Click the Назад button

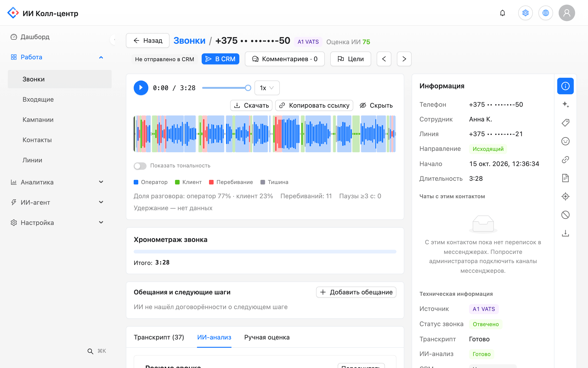148,40
